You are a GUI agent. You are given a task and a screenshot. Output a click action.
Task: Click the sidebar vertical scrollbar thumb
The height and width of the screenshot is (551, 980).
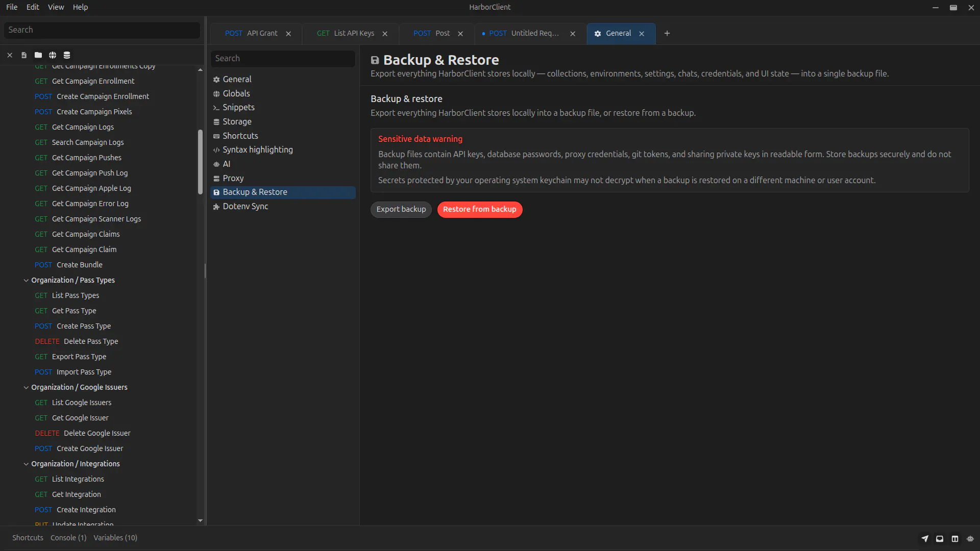[x=200, y=162]
